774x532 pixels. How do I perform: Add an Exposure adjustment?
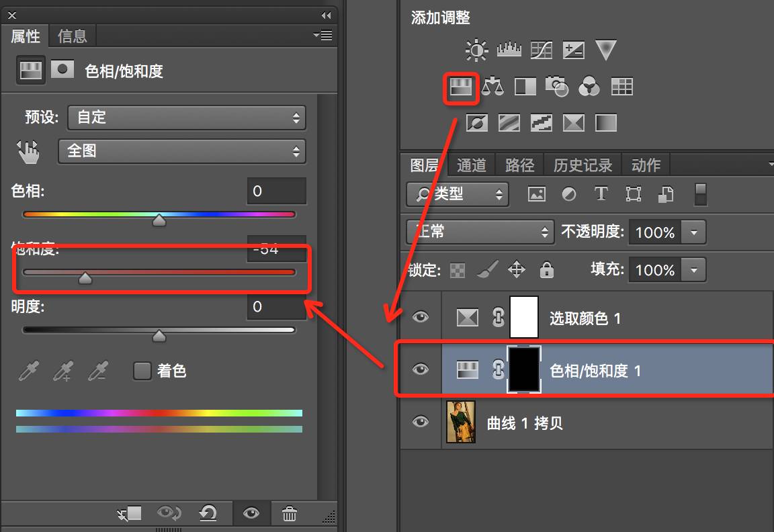point(574,50)
